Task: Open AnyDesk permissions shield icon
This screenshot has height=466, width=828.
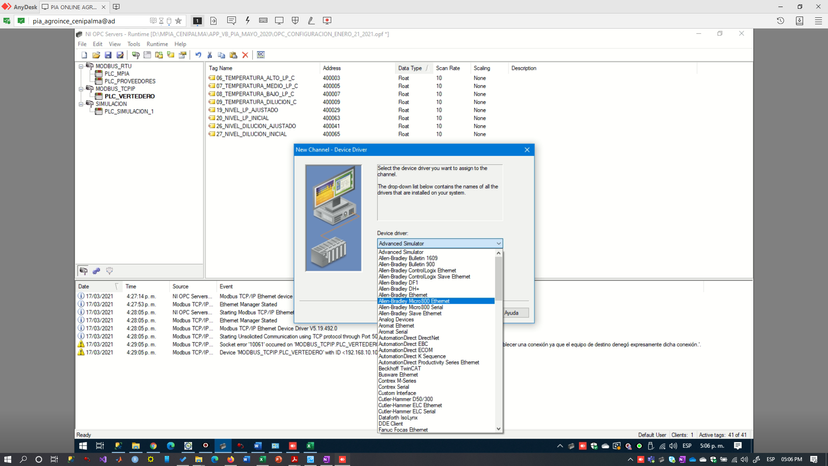Action: (295, 21)
